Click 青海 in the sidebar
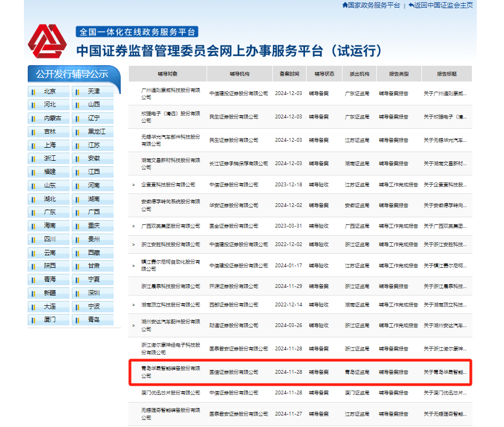 (x=48, y=279)
